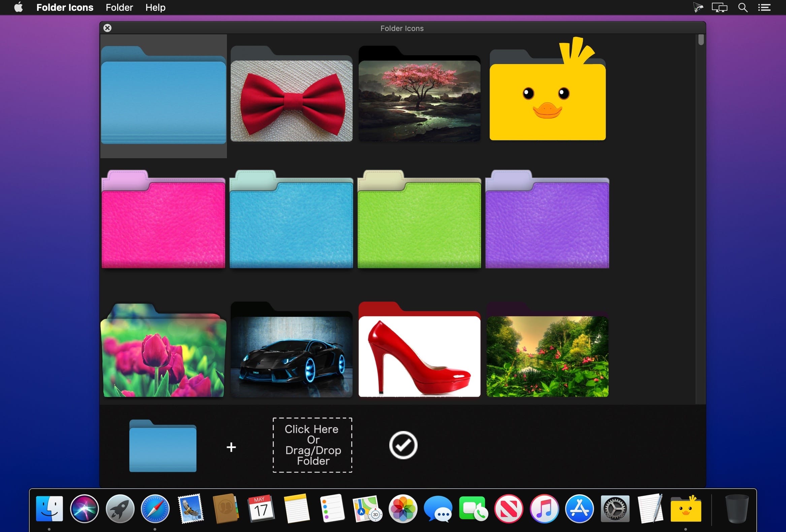Click the Drag/Drop Folder drop zone

[312, 445]
